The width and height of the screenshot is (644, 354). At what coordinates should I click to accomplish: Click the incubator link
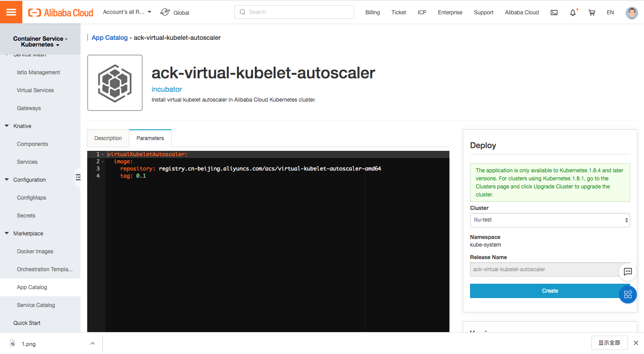point(167,89)
